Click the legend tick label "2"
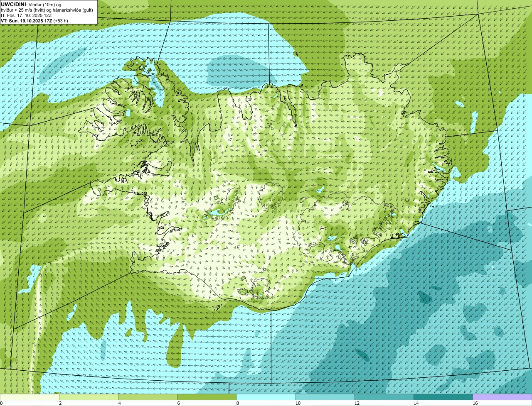532x406 pixels. (60, 403)
